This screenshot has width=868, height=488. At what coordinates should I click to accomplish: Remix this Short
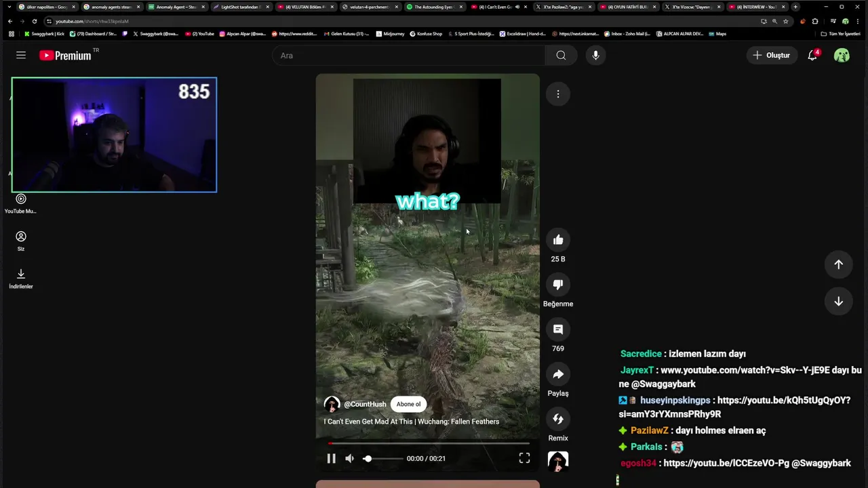point(558,419)
